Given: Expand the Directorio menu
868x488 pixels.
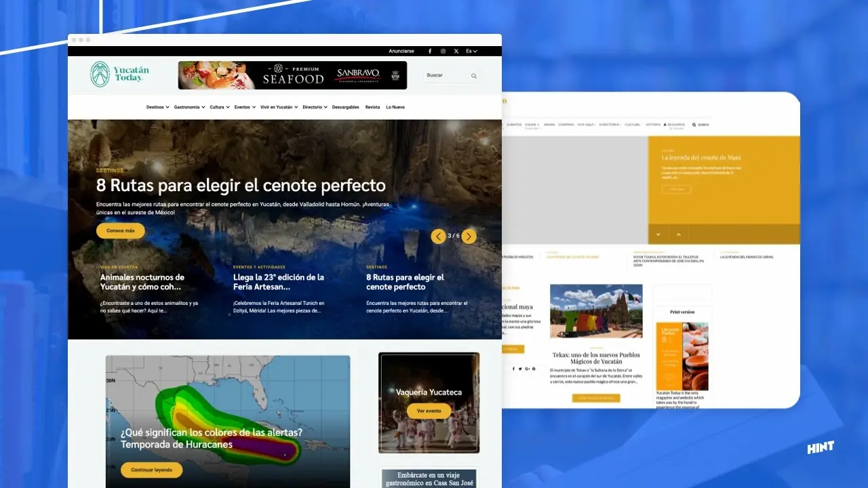Looking at the screenshot, I should [x=315, y=107].
